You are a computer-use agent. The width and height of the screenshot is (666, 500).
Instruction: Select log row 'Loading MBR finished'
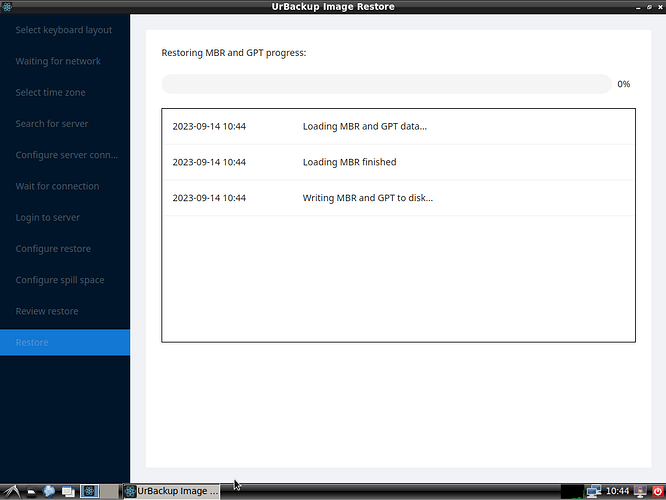398,162
